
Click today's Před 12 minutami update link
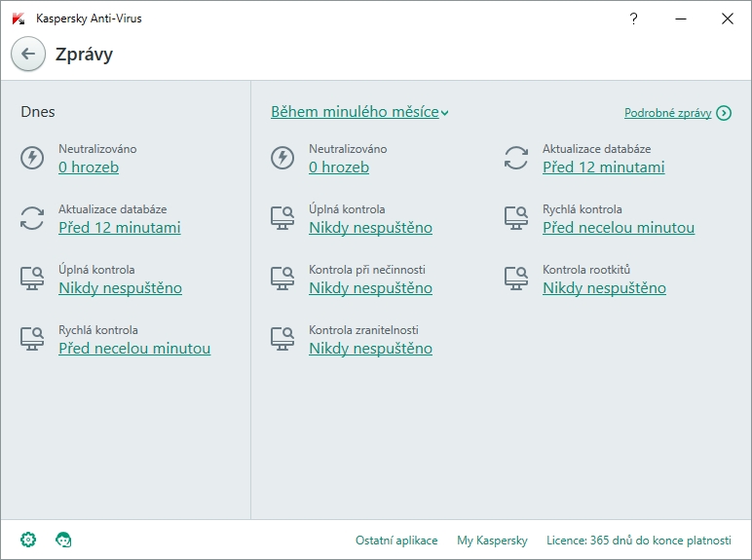(x=120, y=228)
